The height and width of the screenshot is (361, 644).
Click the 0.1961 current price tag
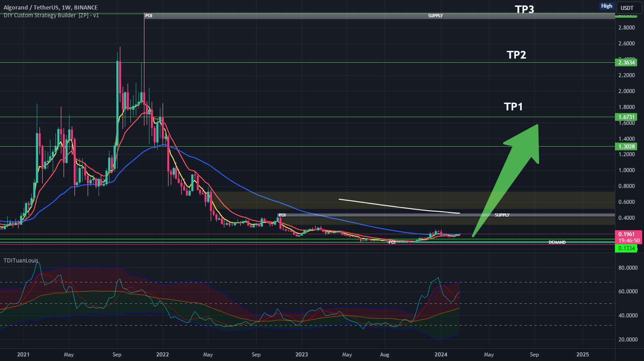[628, 234]
